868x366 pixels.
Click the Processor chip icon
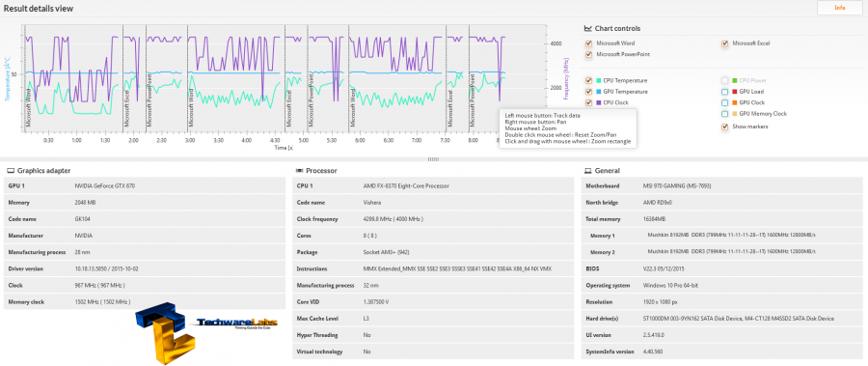tap(300, 171)
